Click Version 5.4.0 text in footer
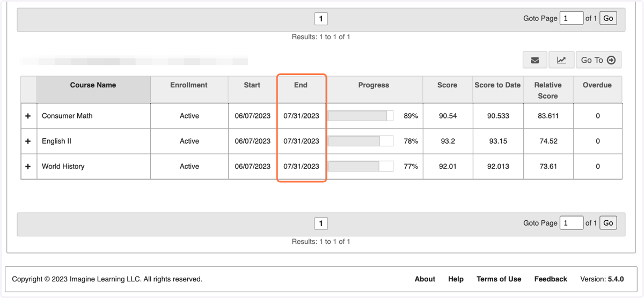 [x=602, y=279]
